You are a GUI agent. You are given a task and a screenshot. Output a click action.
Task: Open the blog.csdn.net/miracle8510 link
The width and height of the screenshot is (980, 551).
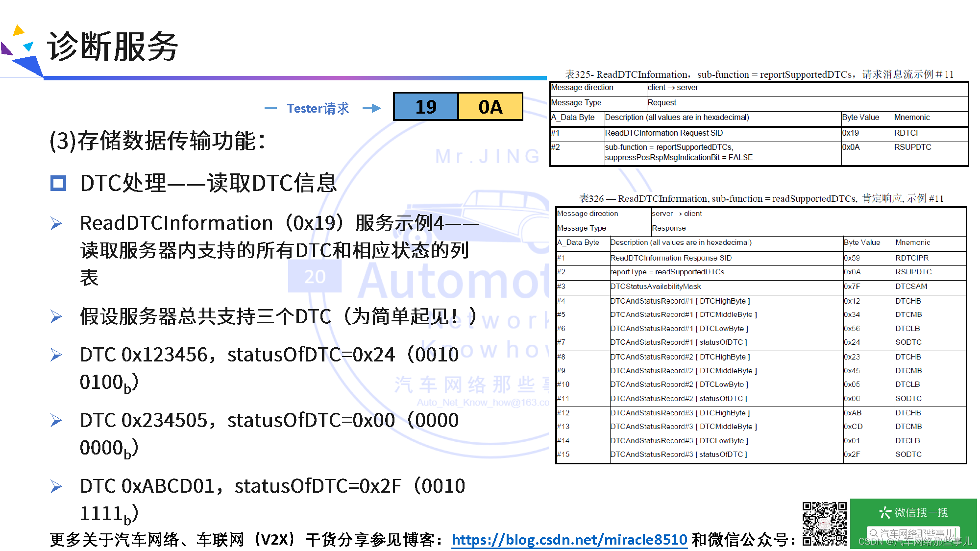coord(569,539)
